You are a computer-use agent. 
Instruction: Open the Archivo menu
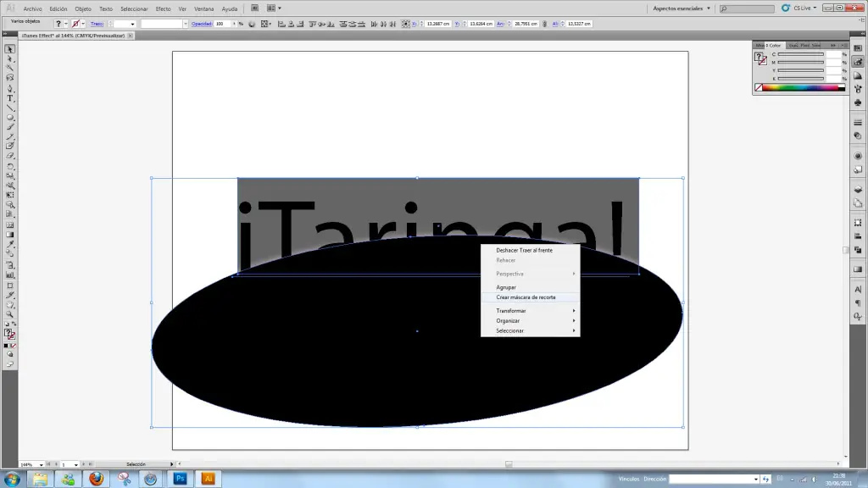(33, 8)
